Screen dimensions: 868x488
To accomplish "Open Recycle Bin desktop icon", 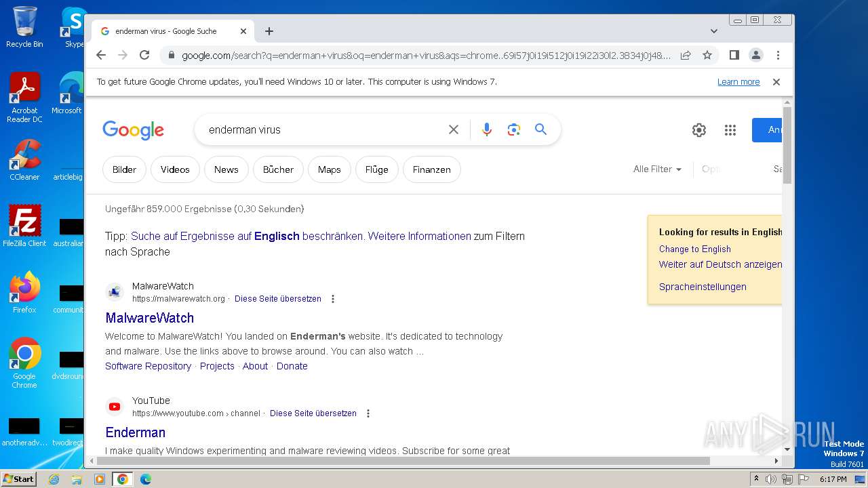I will point(24,27).
